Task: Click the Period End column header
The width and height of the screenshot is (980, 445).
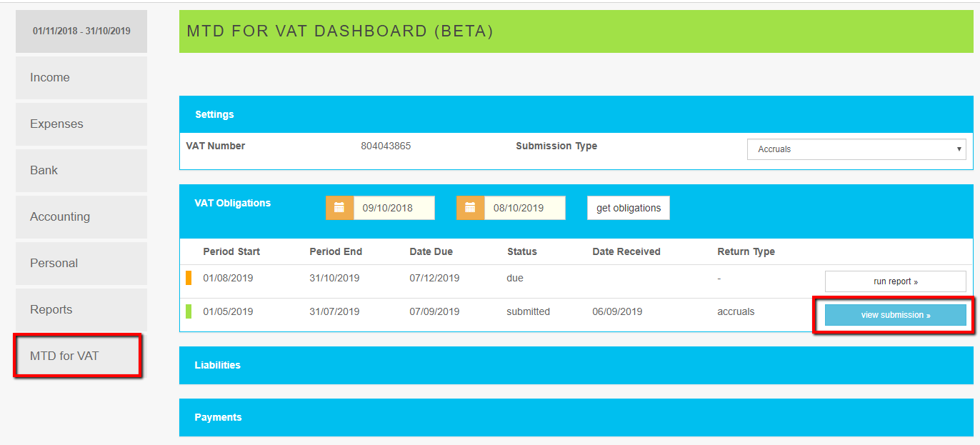Action: [336, 251]
